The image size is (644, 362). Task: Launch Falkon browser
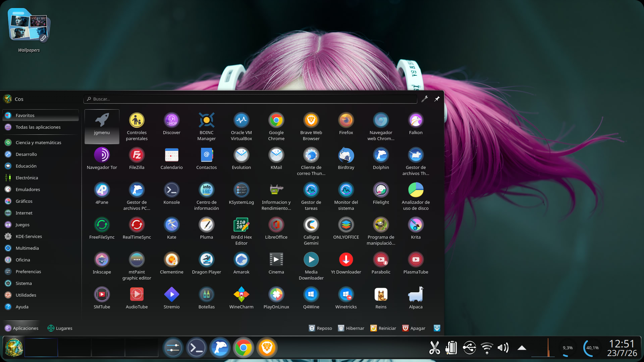coord(416,123)
